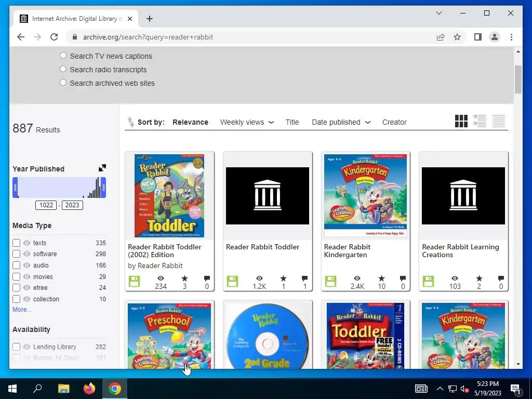Sort results by Relevance
This screenshot has height=399, width=532.
190,122
